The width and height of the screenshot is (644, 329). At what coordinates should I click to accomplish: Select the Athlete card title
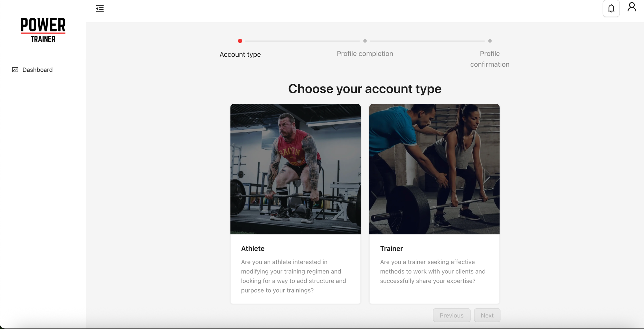click(x=253, y=249)
